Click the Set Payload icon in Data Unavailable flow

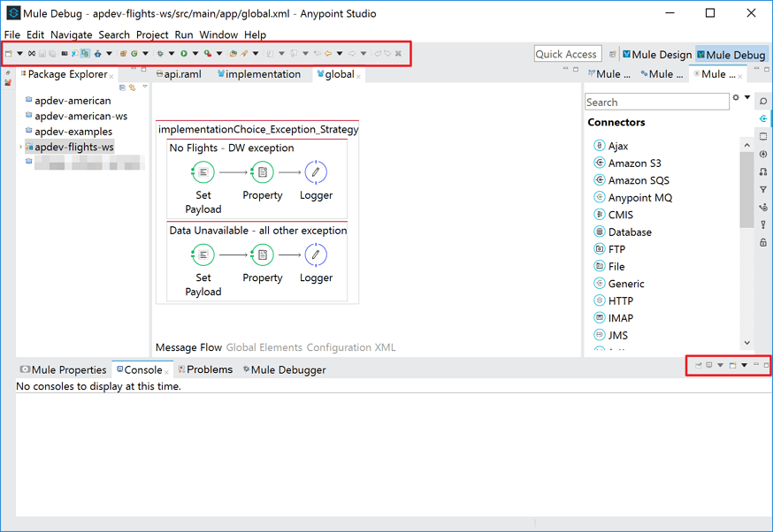tap(203, 255)
